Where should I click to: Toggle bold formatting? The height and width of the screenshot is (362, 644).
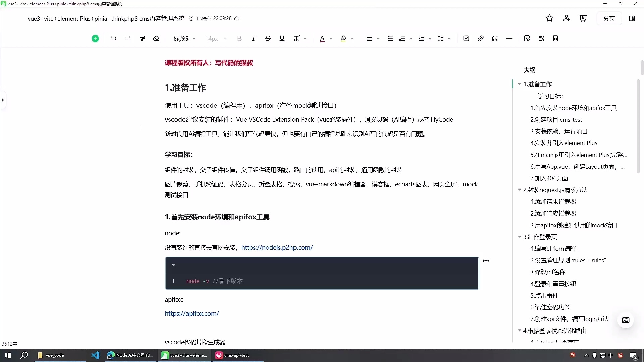coord(239,38)
